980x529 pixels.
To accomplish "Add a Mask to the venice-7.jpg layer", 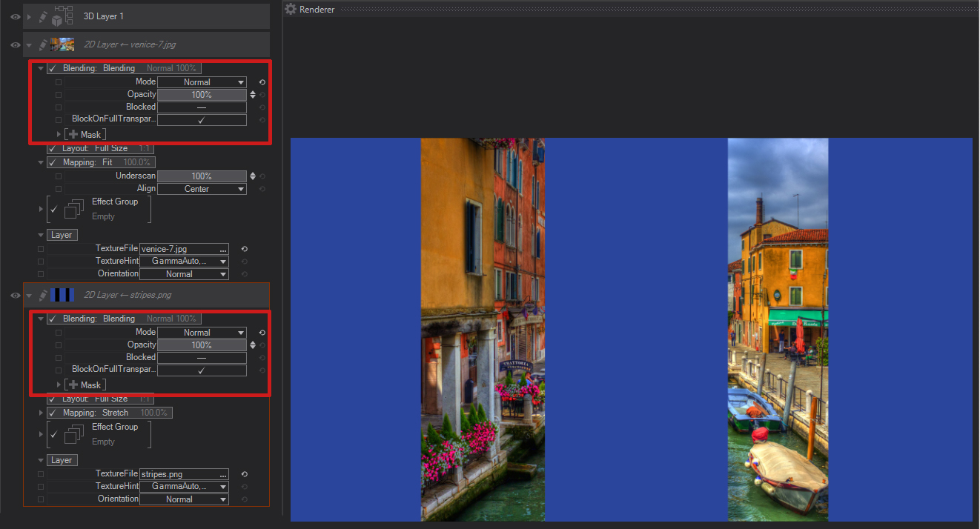I will tap(85, 135).
